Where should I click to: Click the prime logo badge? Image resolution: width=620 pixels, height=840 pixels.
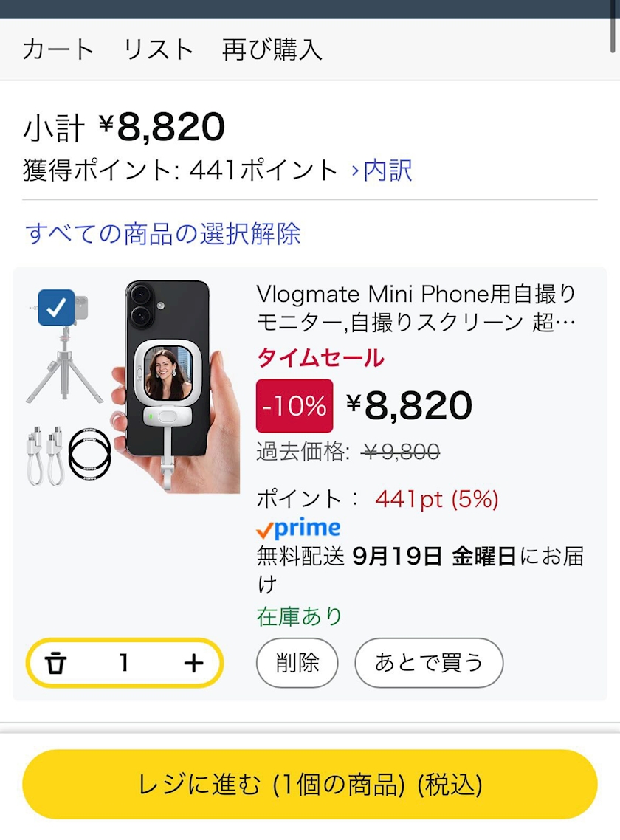pyautogui.click(x=298, y=529)
